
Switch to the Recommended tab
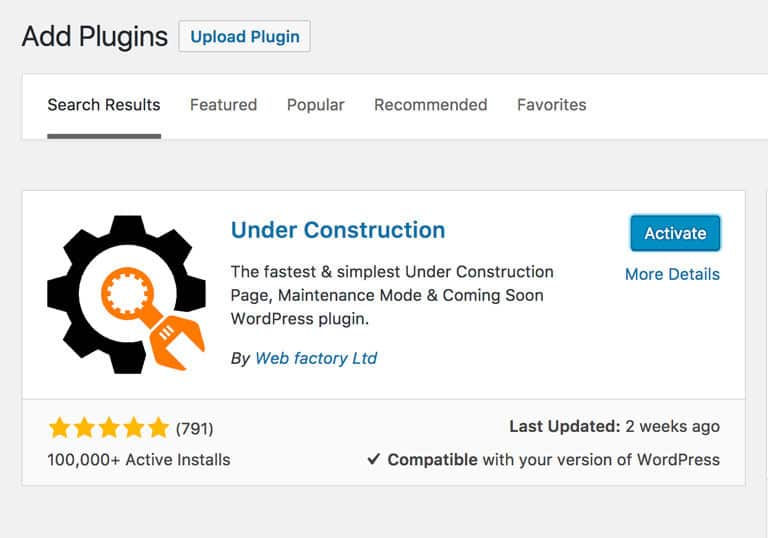[431, 105]
